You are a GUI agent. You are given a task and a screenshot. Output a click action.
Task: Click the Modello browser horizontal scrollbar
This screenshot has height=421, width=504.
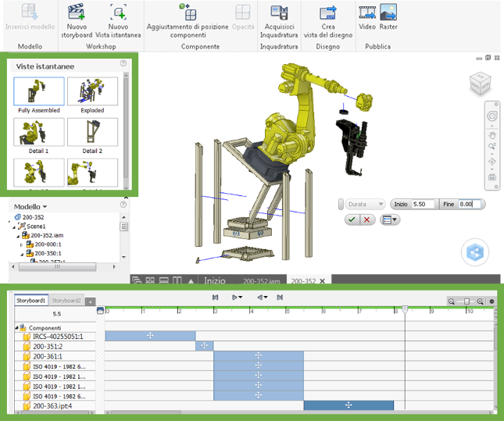(x=57, y=267)
